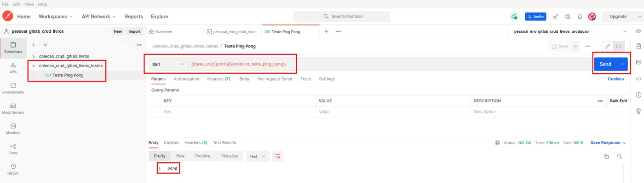Open the Save dropdown arrow
This screenshot has height=183, width=644.
(576, 46)
